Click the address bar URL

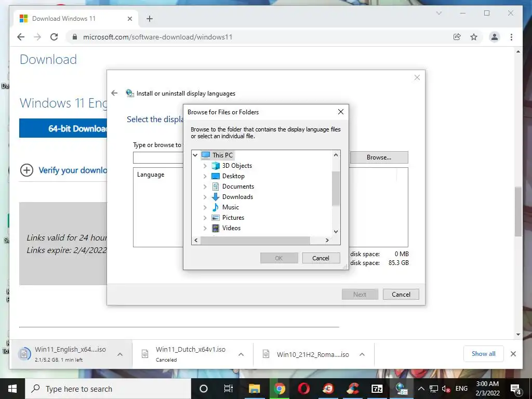tap(158, 37)
